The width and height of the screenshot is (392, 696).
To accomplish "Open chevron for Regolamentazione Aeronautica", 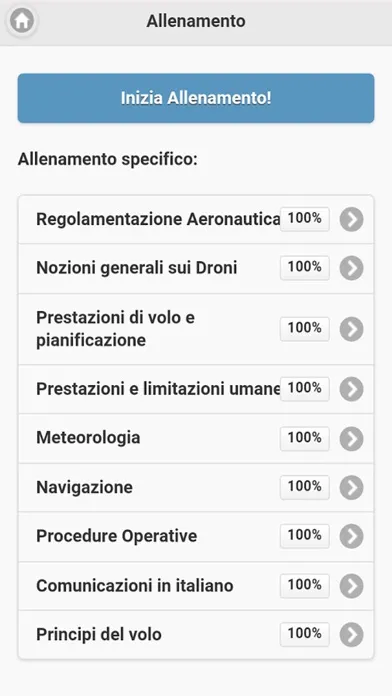I will 351,219.
